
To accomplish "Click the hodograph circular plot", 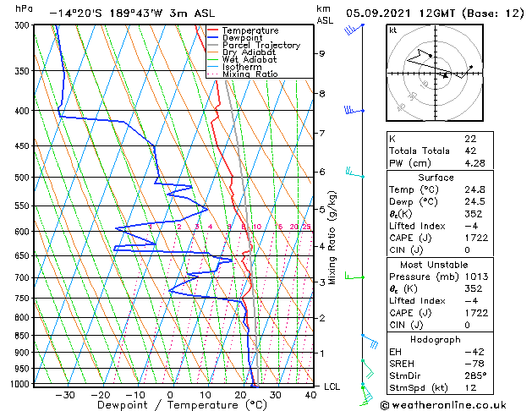I will [435, 73].
